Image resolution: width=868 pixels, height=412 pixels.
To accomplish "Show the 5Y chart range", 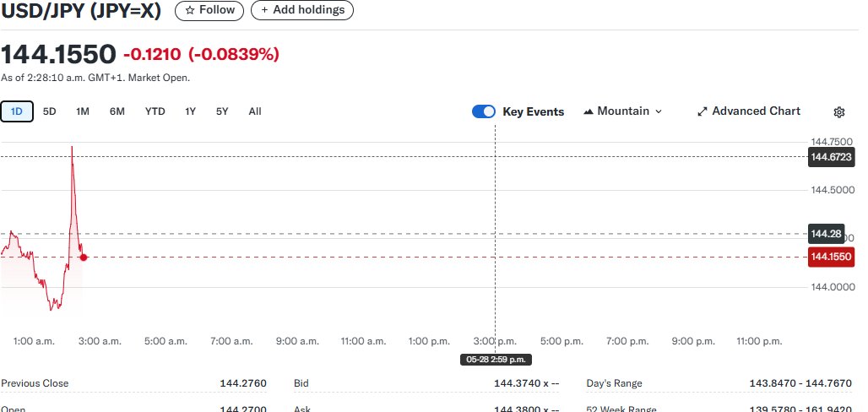I will tap(222, 111).
